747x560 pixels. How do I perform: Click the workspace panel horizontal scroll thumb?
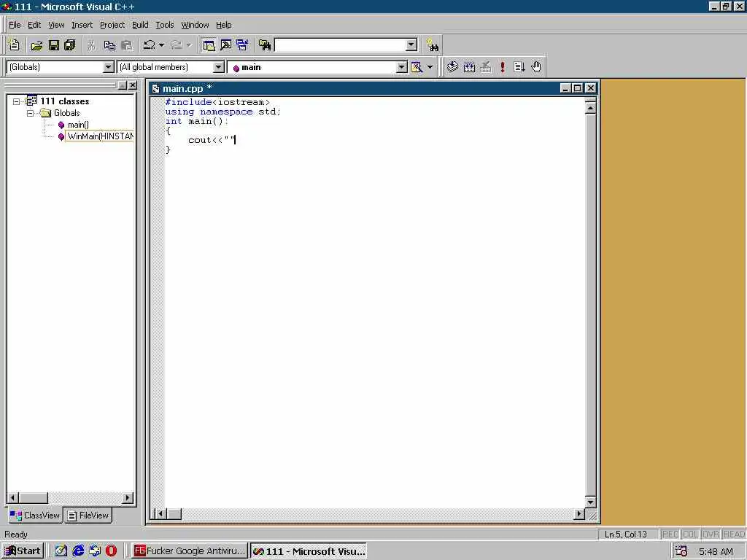pos(34,498)
